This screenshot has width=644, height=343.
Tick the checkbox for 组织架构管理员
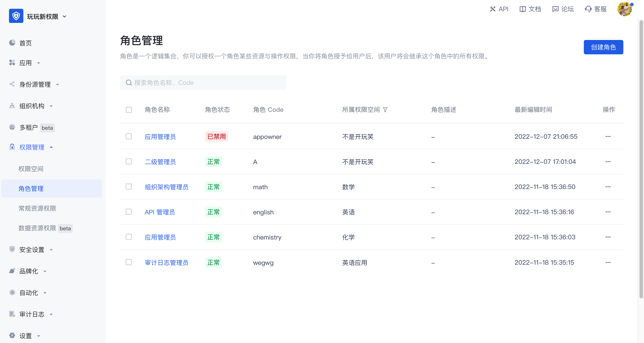129,187
